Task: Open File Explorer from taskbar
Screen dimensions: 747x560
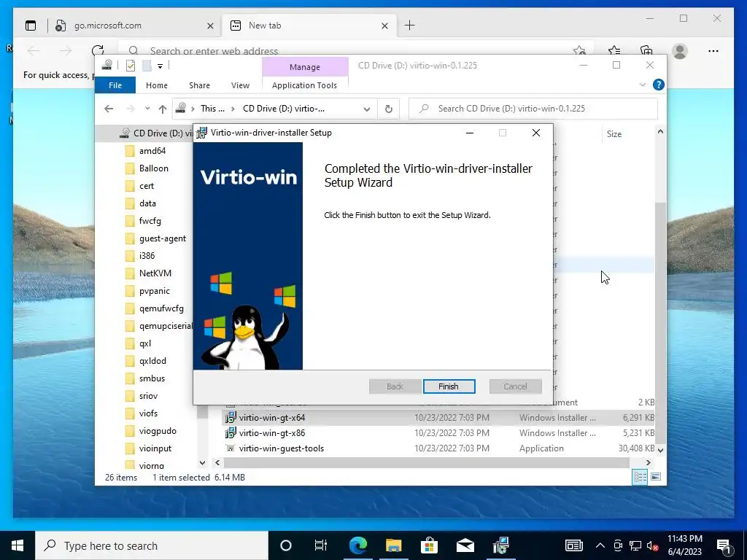Action: 393,545
